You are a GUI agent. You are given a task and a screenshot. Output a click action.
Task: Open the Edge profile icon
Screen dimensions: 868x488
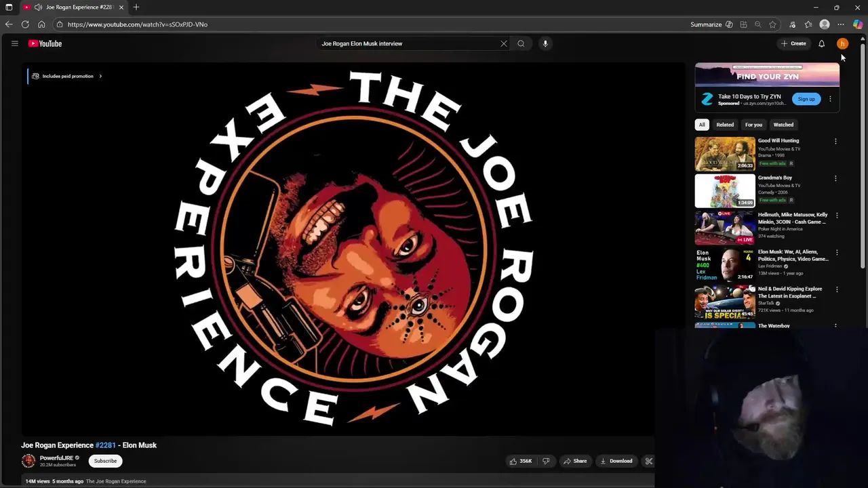[x=825, y=24]
